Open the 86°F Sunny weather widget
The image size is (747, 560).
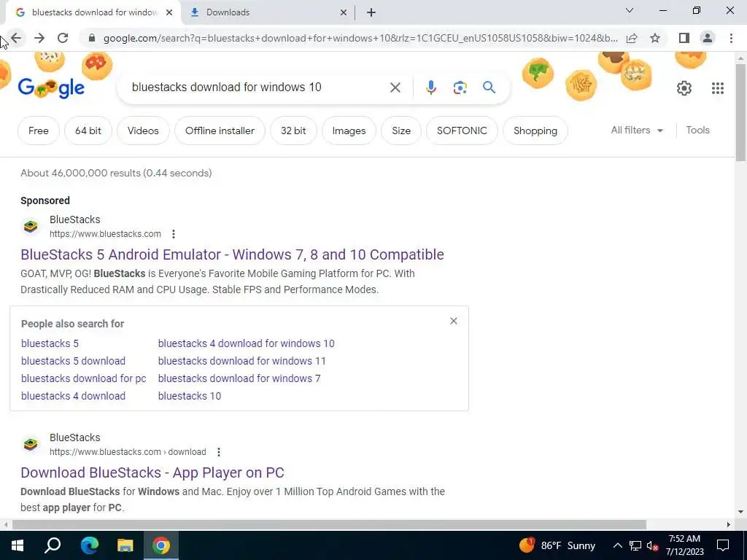557,545
